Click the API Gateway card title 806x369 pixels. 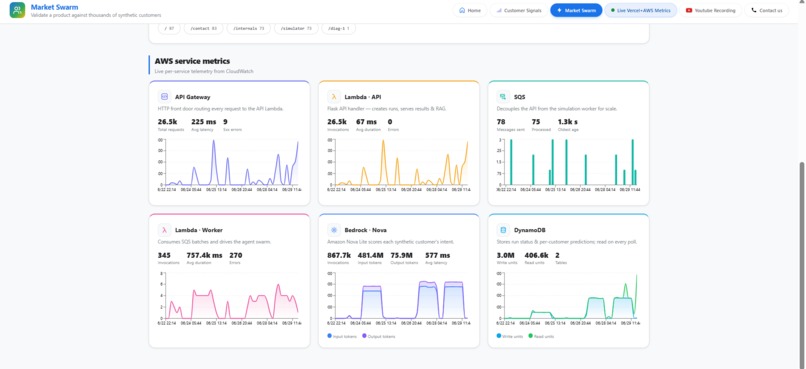pyautogui.click(x=192, y=97)
